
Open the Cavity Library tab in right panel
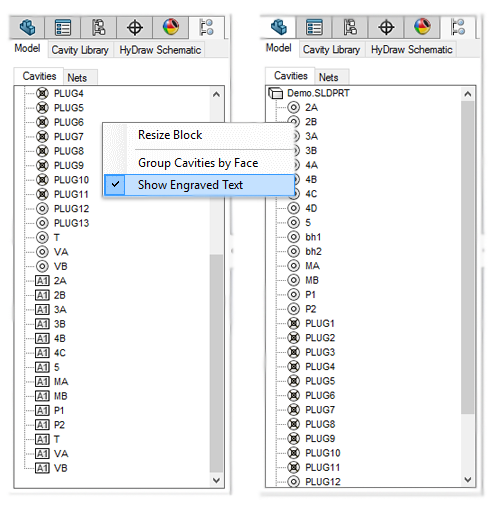coord(331,50)
